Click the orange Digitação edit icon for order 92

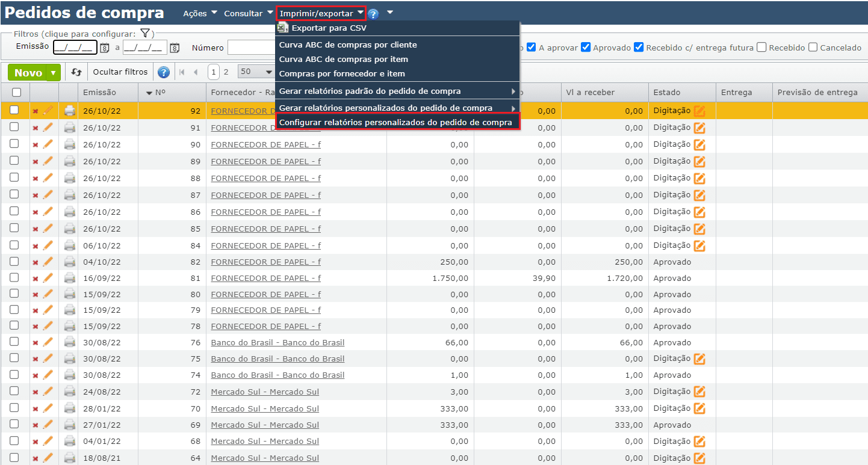click(699, 111)
